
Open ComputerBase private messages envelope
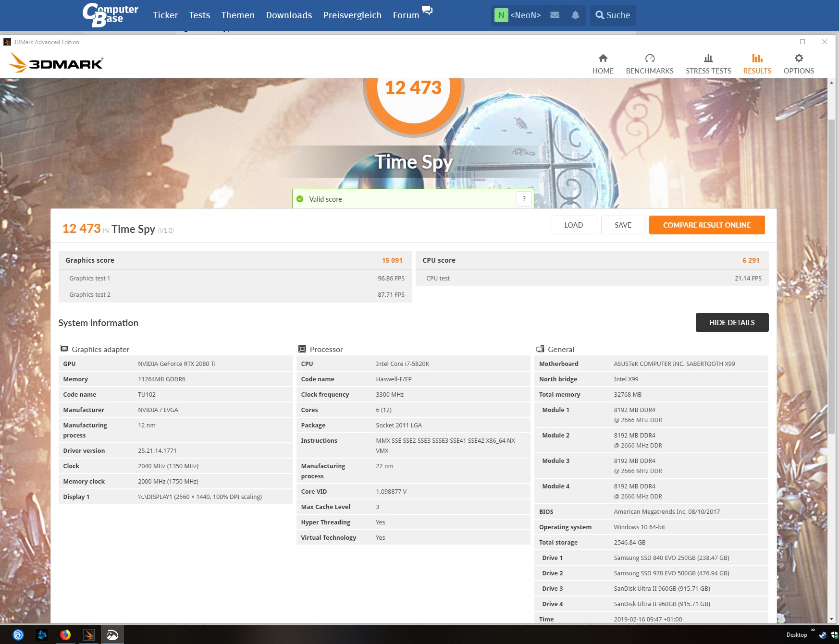coord(555,15)
